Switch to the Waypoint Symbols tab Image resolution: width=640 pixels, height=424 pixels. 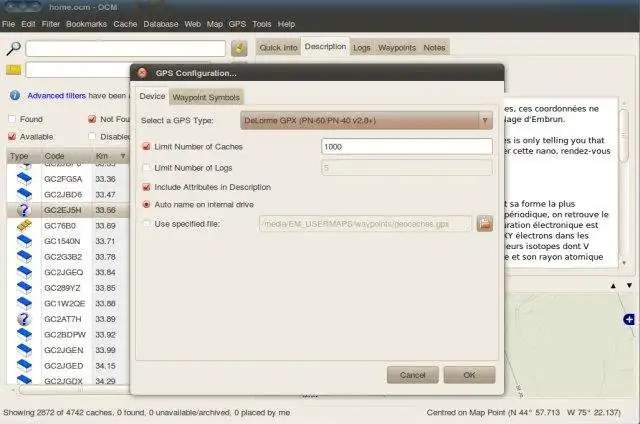pyautogui.click(x=206, y=97)
